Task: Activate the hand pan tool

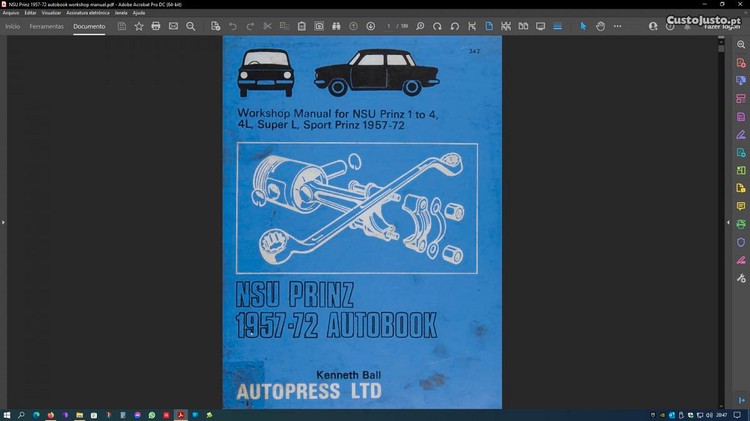Action: tap(600, 26)
